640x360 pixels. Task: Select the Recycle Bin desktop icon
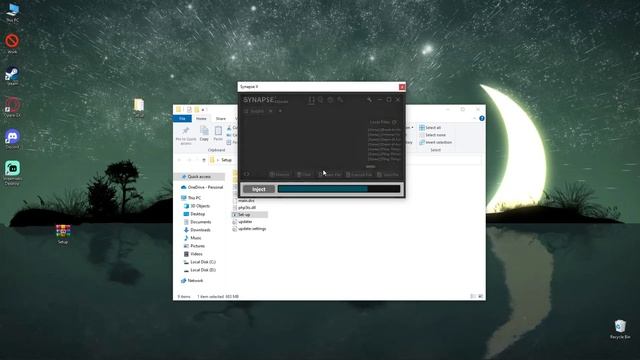620,329
